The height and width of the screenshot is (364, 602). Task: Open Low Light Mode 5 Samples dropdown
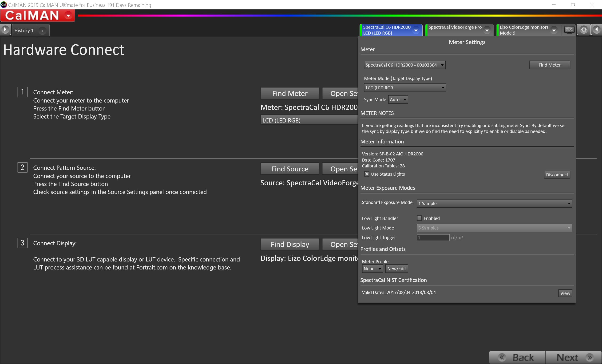[494, 228]
